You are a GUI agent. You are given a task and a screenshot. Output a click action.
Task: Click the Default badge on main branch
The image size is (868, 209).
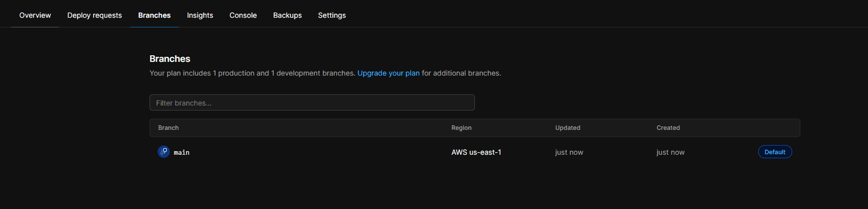point(775,152)
